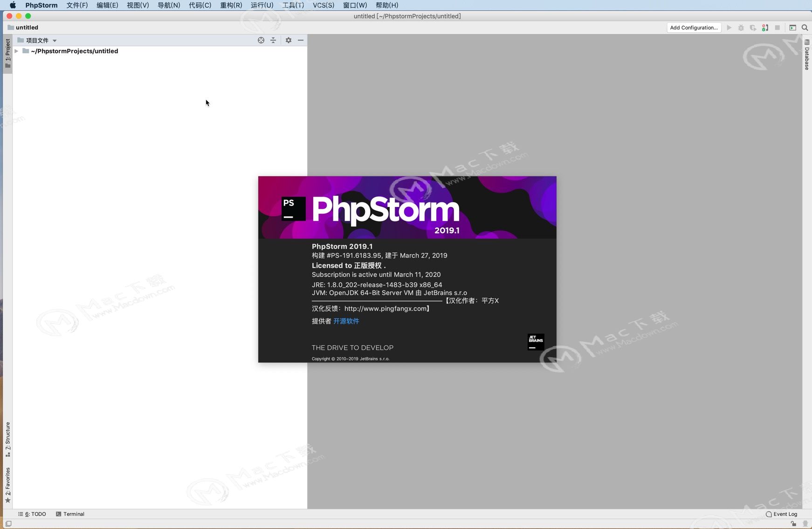Image resolution: width=812 pixels, height=529 pixels.
Task: Click tool windows quick-access icon in status bar
Action: [x=8, y=524]
